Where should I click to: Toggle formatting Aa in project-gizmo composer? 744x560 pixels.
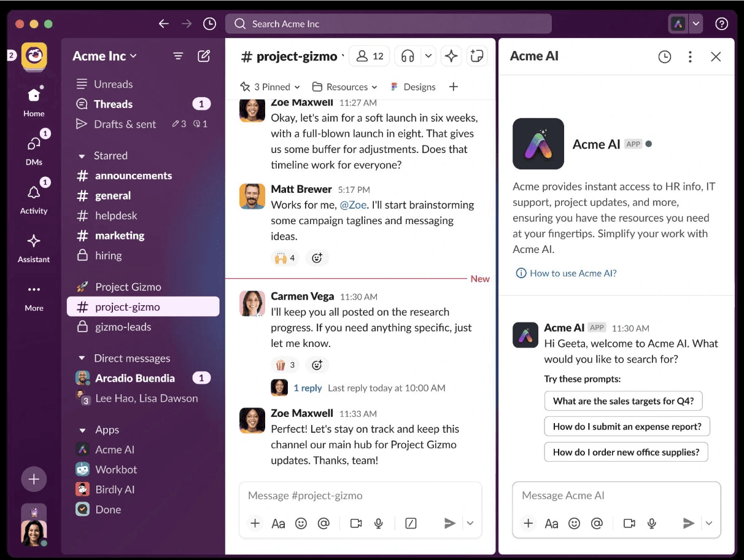(x=278, y=523)
